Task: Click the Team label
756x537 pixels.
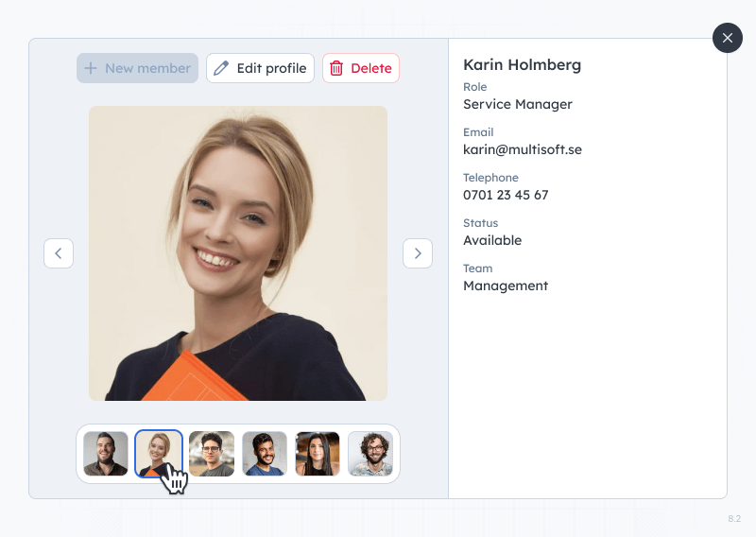Action: 478,268
